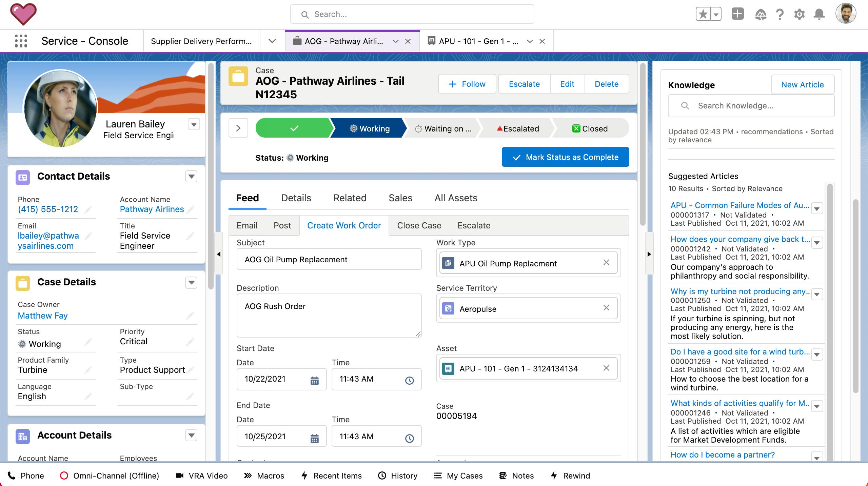Collapse the left sidebar panel arrow

pos(219,254)
